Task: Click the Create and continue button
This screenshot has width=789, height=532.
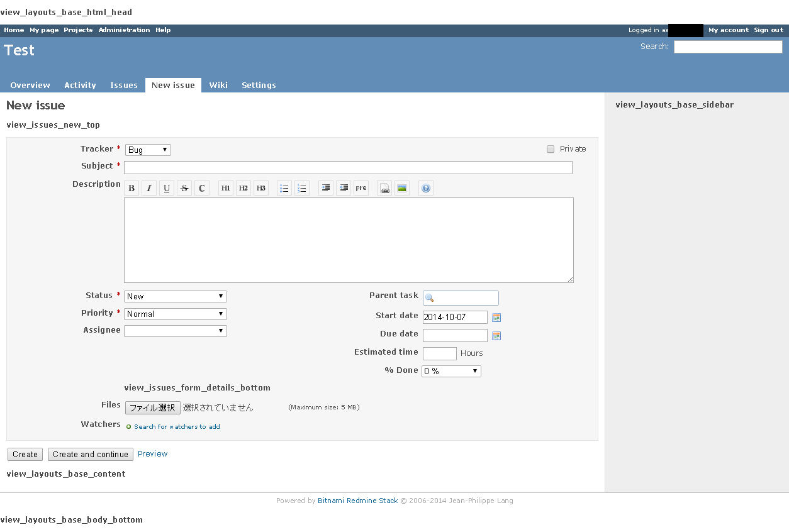Action: pyautogui.click(x=90, y=454)
